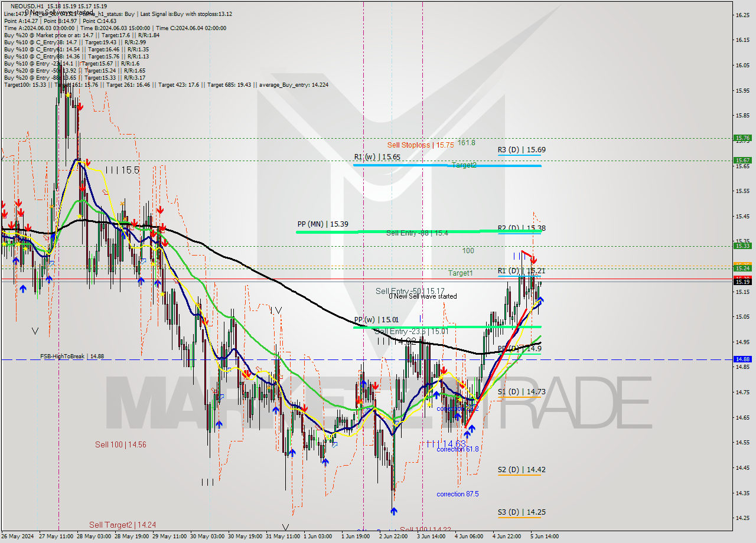Select the black 15.19 current price tag
The image size is (756, 543).
tap(742, 282)
